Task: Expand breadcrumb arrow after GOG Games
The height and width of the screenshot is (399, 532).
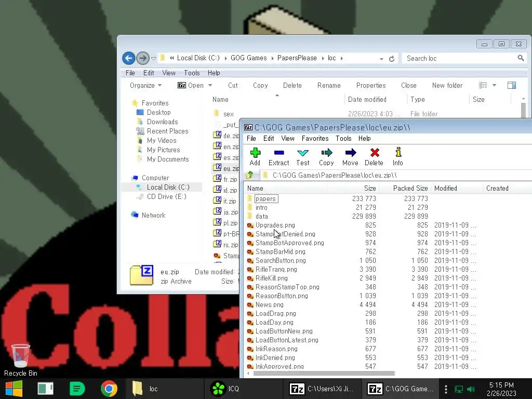Action: [272, 58]
